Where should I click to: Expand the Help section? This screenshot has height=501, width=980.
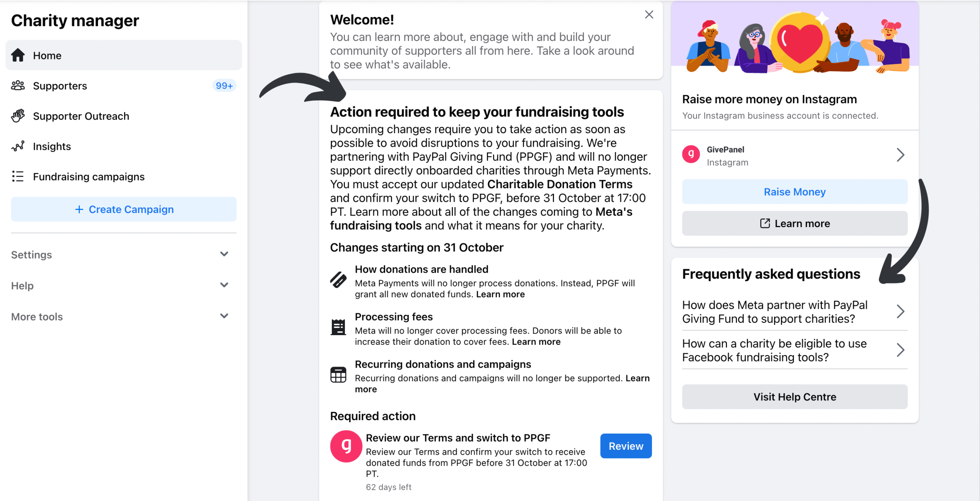124,285
